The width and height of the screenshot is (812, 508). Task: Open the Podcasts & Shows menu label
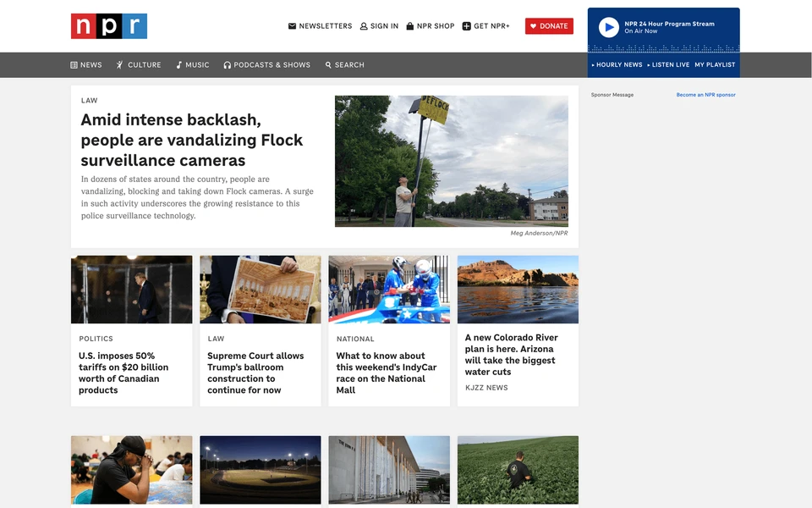[x=272, y=65]
